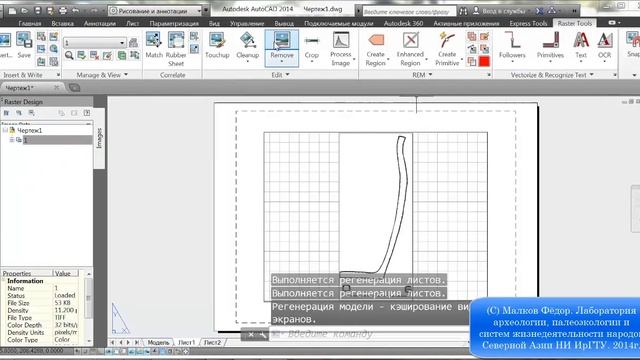The width and height of the screenshot is (640, 360).
Task: Click the Properties column header
Action: pos(27,273)
